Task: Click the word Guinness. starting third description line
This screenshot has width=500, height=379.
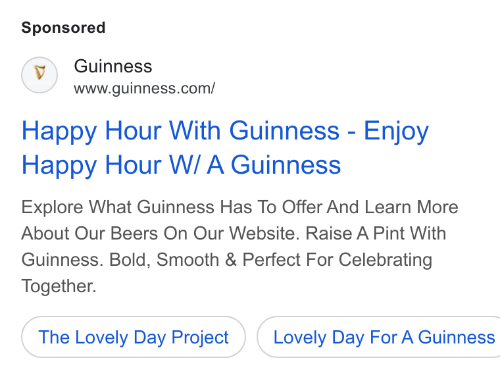Action: point(62,260)
